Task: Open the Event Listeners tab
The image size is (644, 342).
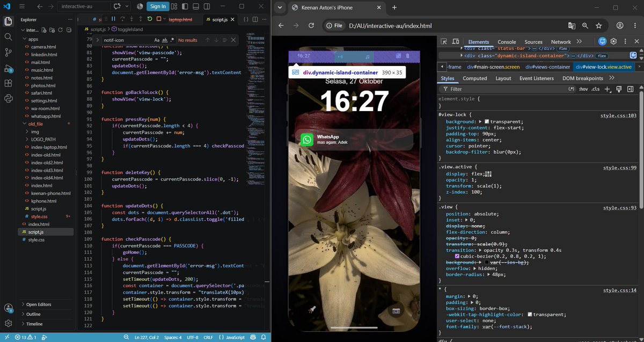Action: pos(537,78)
